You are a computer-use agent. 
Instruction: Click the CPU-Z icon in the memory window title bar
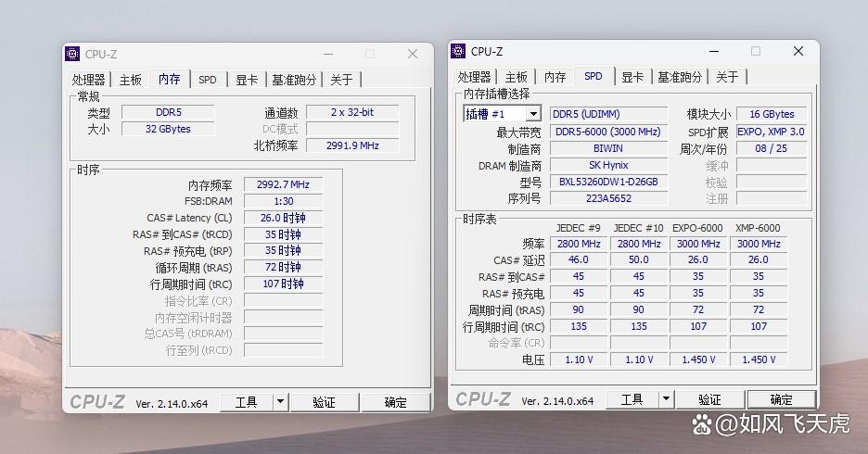(74, 55)
